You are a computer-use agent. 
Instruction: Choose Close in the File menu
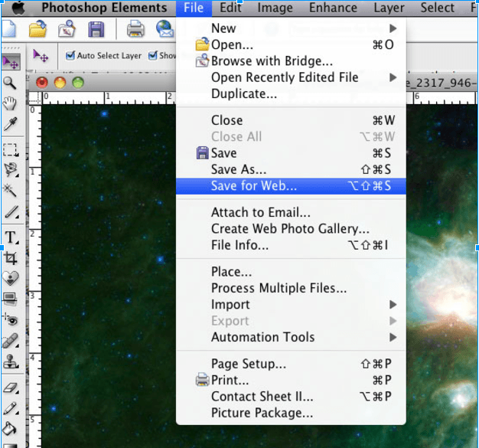[x=291, y=120]
